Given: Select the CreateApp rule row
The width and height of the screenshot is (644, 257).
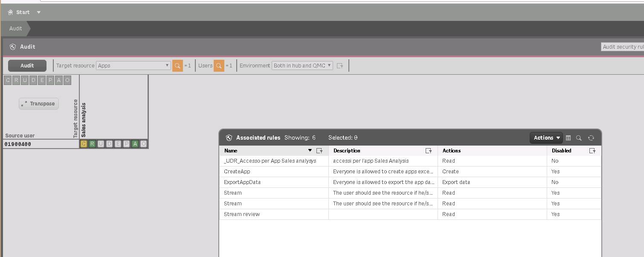Looking at the screenshot, I should [273, 172].
